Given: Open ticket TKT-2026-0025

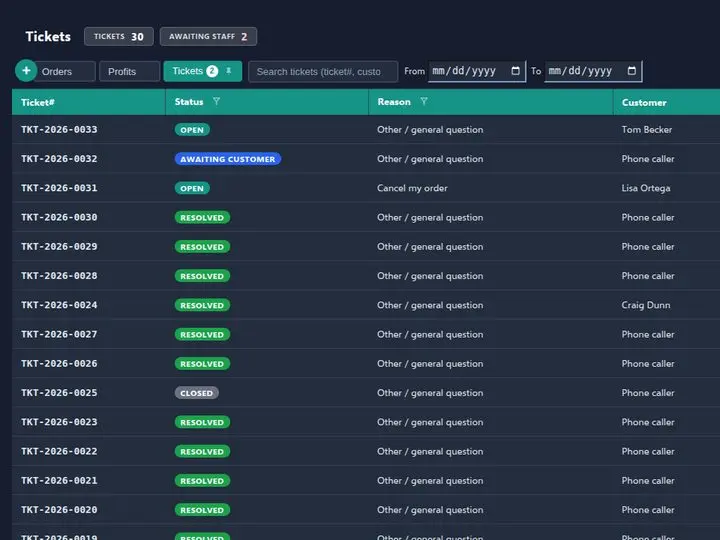Looking at the screenshot, I should tap(59, 393).
